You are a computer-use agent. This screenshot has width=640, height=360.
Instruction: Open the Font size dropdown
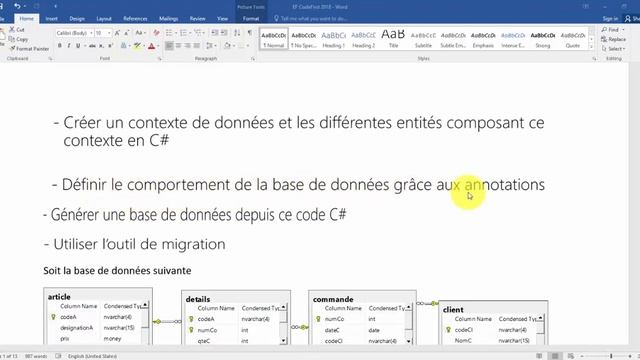coord(103,33)
